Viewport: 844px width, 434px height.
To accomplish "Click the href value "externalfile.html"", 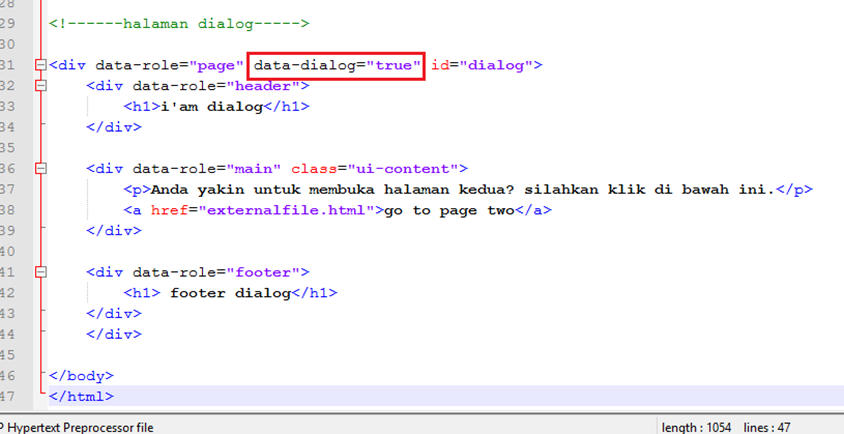I will tap(290, 211).
